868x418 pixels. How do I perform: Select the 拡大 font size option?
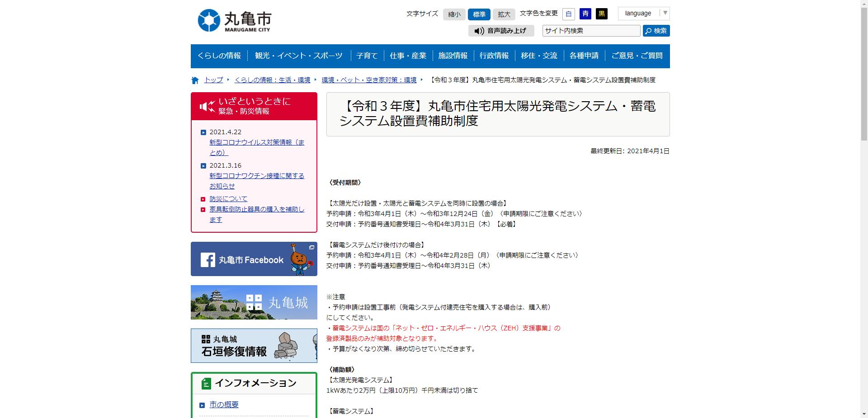pos(504,14)
